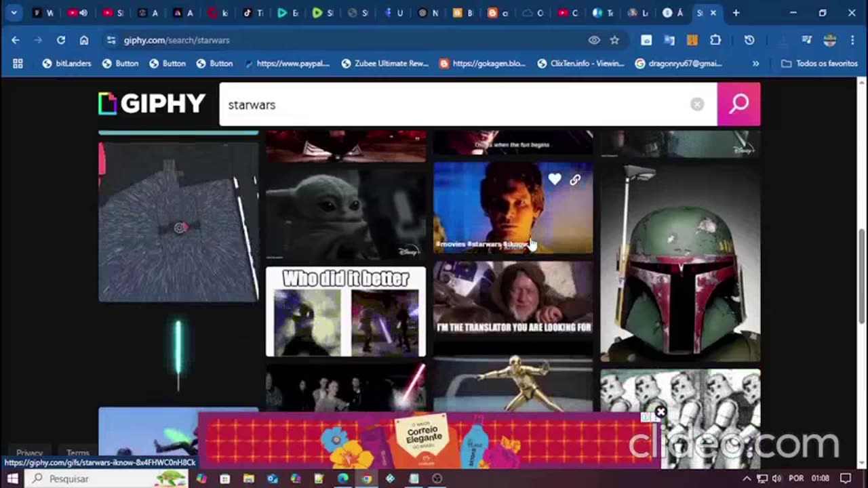Open the volume tray icon
The height and width of the screenshot is (488, 868).
tap(776, 479)
